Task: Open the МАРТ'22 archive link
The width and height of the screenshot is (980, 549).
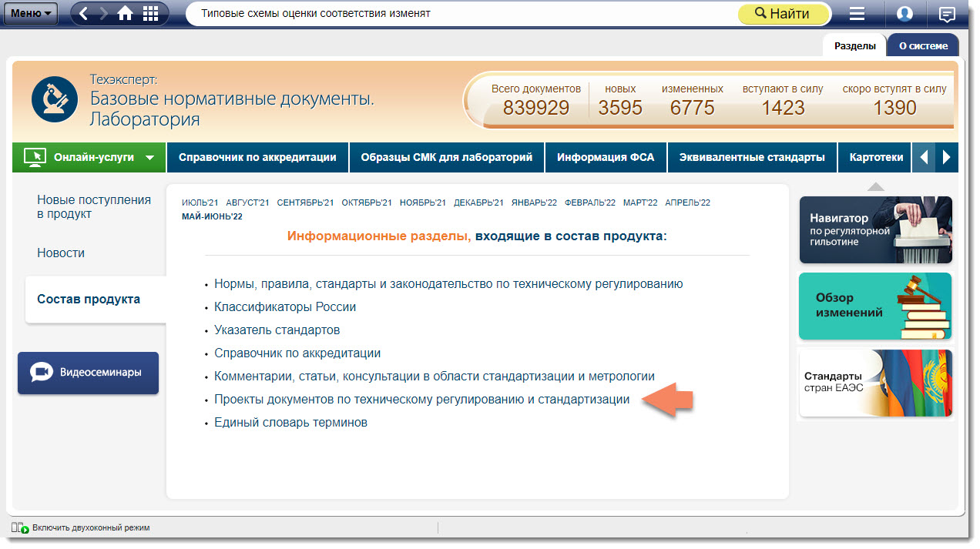Action: (641, 203)
